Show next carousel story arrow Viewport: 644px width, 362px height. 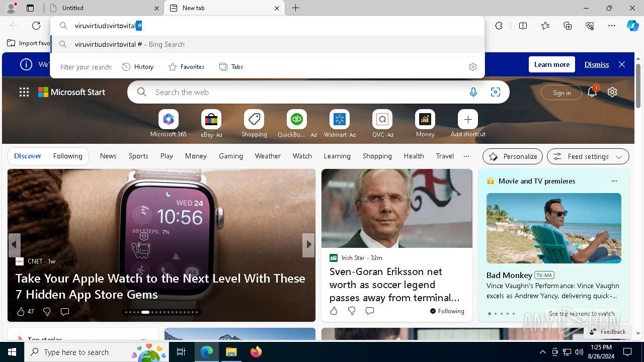308,244
